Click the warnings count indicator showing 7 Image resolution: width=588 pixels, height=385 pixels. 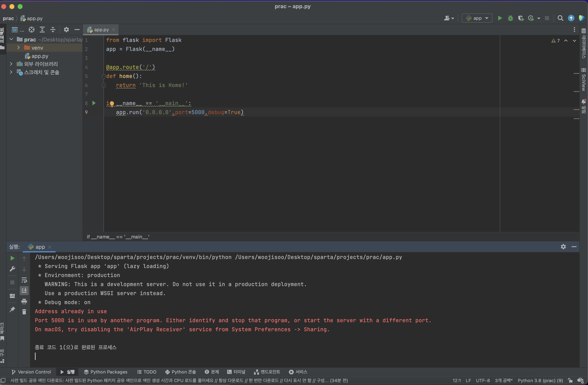click(556, 41)
